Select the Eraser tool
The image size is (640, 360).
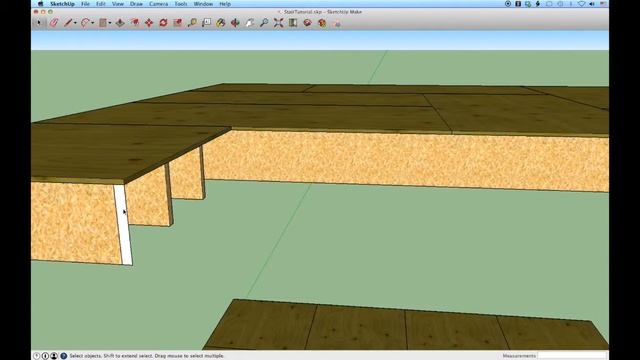click(54, 23)
